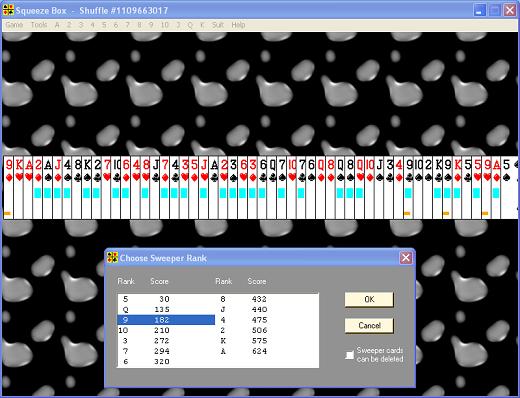
Task: Click the King of hearts card
Action: (x=18, y=188)
